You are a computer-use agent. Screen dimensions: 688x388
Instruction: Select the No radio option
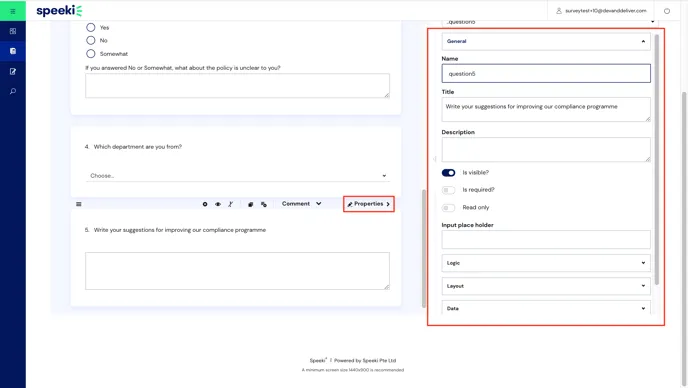point(90,40)
